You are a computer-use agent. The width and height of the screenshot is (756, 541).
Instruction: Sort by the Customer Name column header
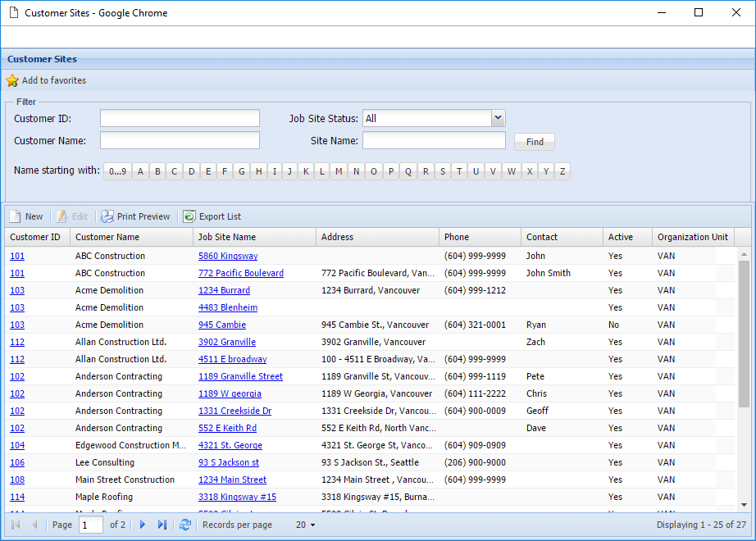point(107,237)
